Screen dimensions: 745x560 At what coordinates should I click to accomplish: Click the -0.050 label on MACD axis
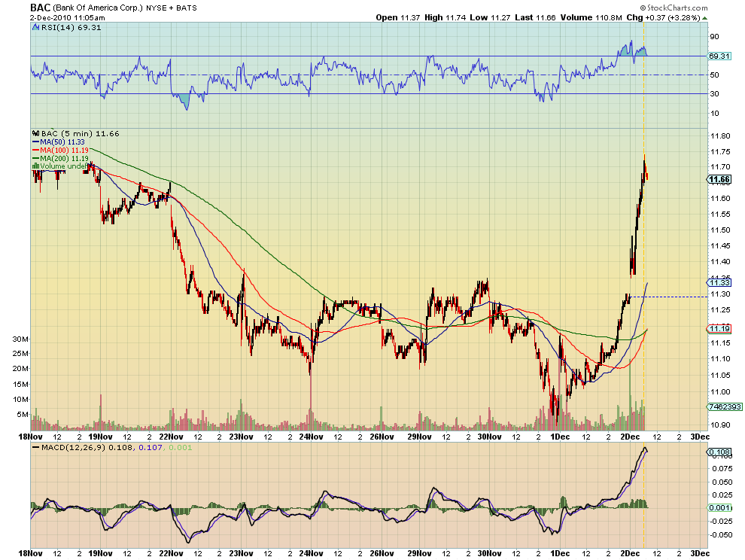720,534
